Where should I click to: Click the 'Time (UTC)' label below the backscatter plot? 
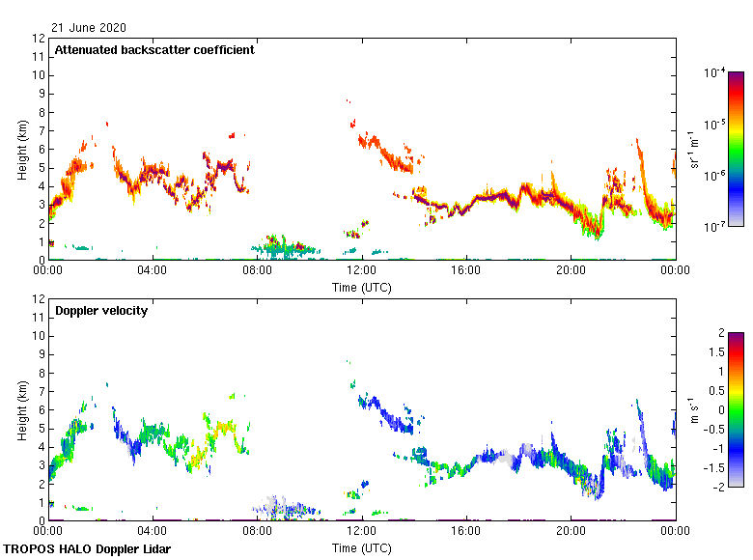pyautogui.click(x=361, y=287)
